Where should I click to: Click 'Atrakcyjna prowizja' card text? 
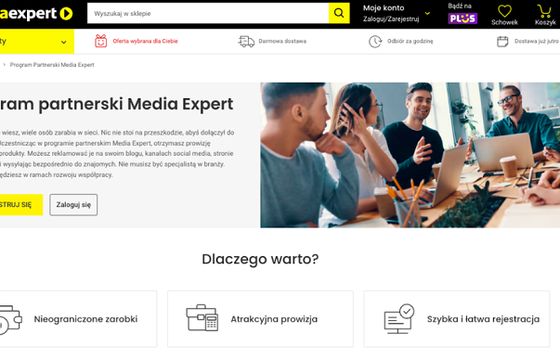click(274, 319)
